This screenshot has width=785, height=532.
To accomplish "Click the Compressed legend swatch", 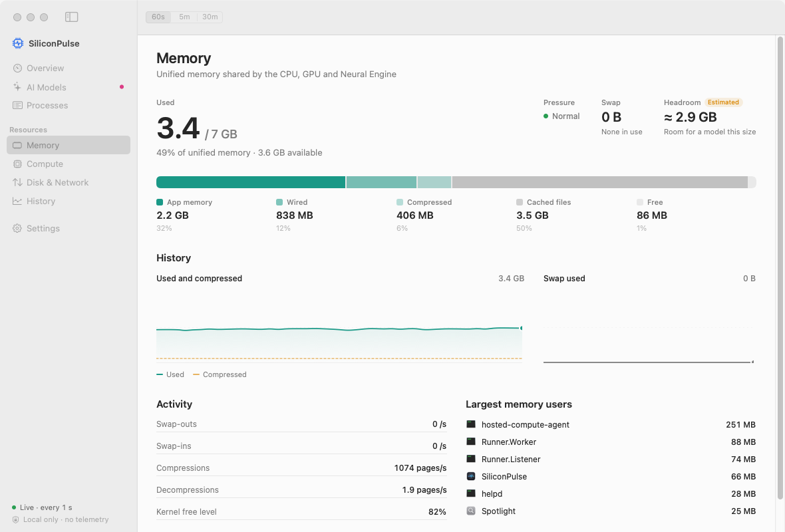I will 400,202.
